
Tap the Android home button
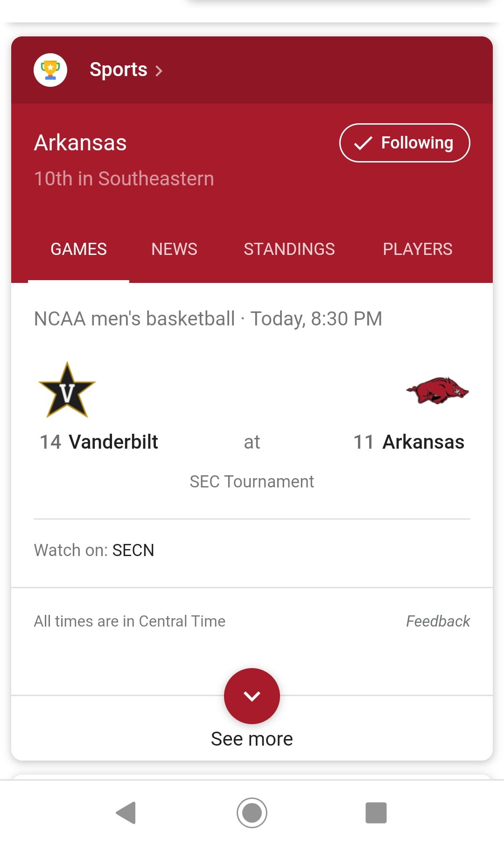pos(252,813)
